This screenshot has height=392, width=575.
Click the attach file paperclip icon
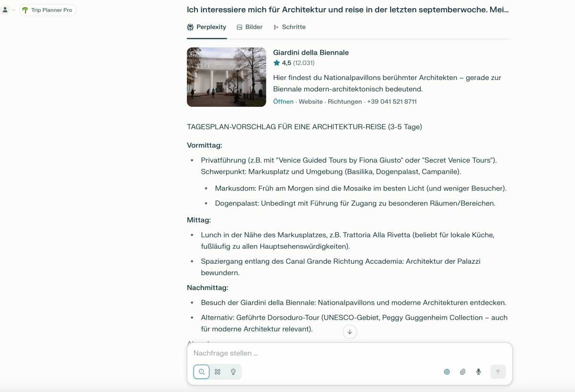(x=463, y=371)
